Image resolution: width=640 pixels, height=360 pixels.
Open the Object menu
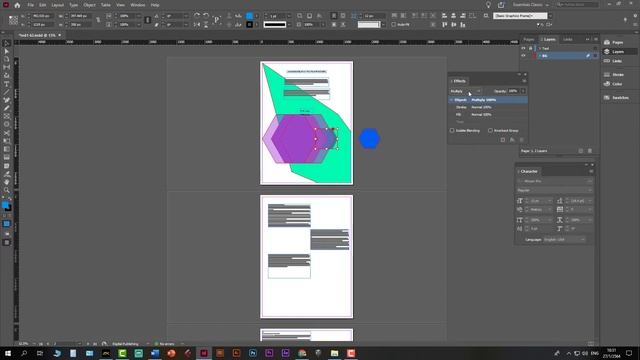(89, 5)
